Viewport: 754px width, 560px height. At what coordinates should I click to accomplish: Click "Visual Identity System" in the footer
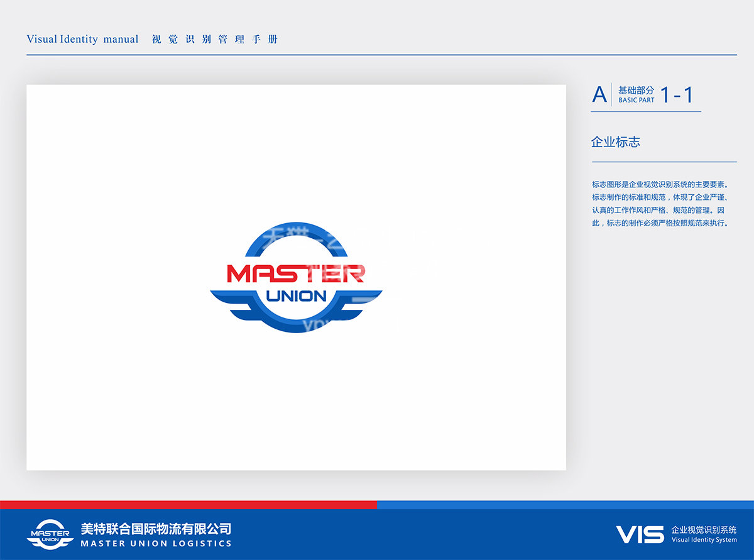(704, 540)
